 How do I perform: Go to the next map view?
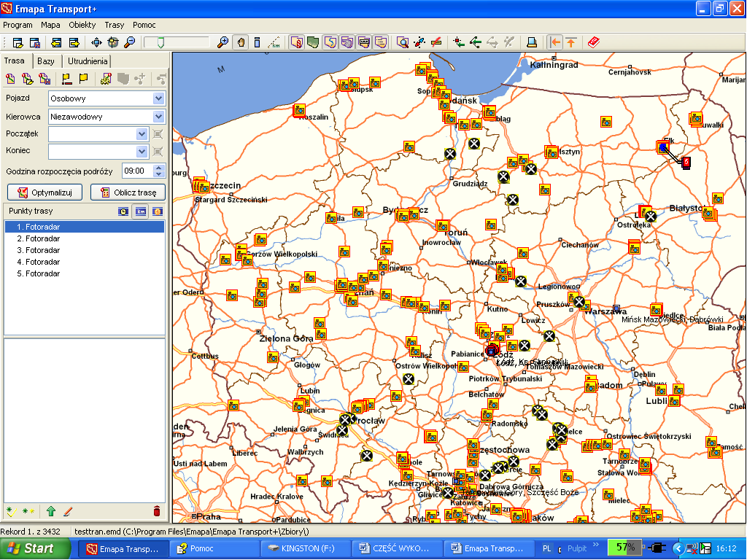[x=74, y=43]
